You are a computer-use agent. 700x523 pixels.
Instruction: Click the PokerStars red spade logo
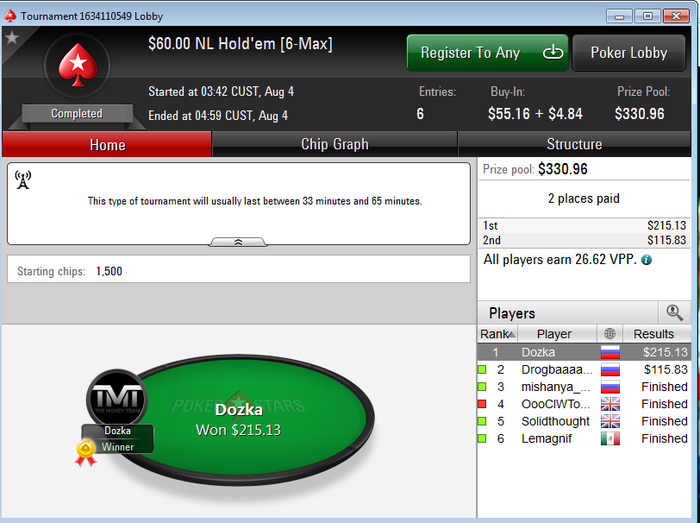78,65
